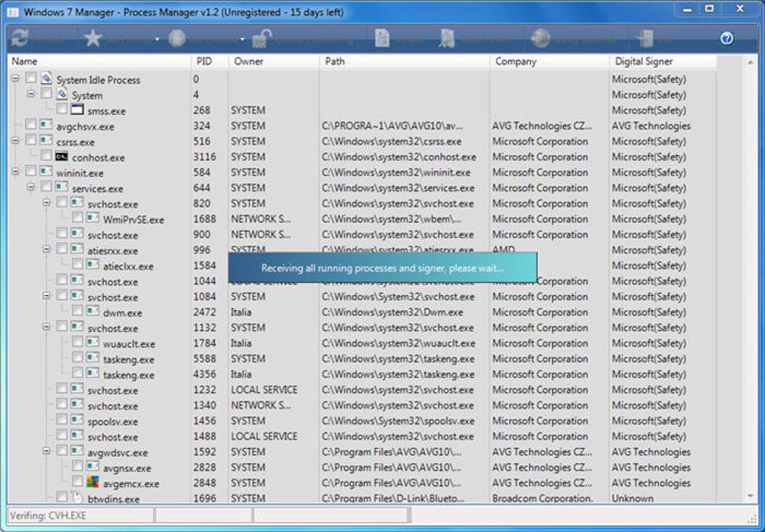Click the app icon in title bar
The width and height of the screenshot is (765, 532).
click(13, 12)
